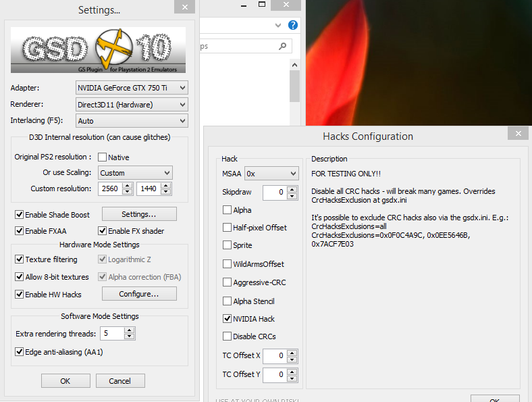
Task: Click the custom resolution height field 1440
Action: (149, 189)
